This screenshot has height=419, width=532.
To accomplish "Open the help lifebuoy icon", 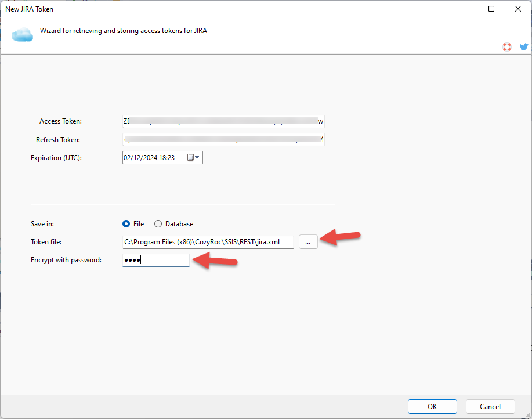I will (507, 47).
